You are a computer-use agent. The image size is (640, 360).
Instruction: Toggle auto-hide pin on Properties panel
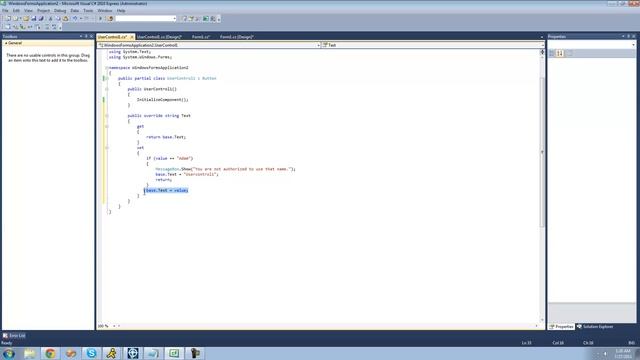[629, 36]
